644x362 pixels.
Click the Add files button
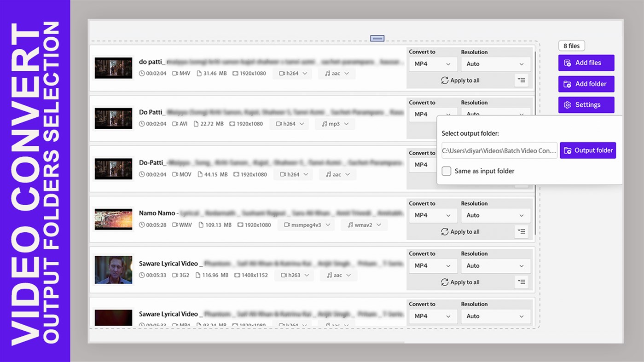coord(586,63)
